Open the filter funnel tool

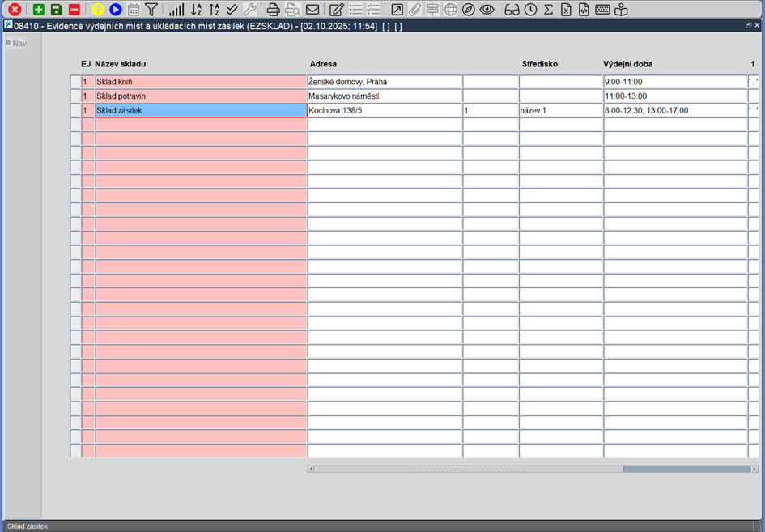pos(151,9)
